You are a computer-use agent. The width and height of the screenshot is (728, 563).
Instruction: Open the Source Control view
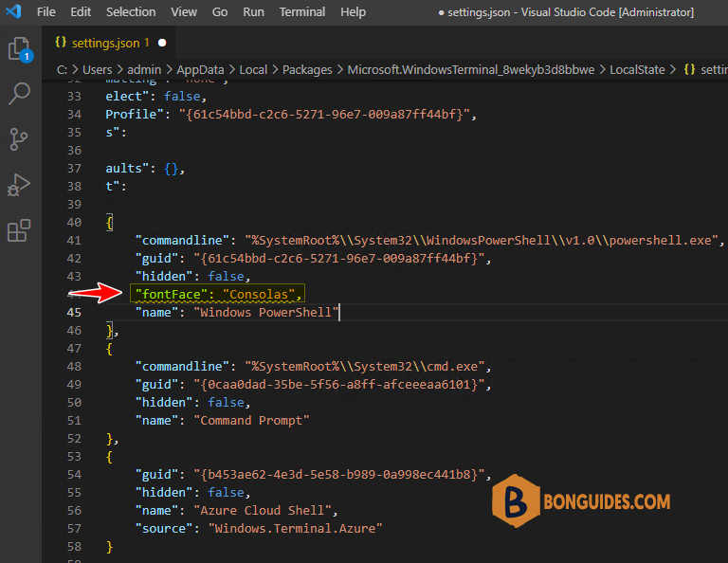(x=19, y=139)
